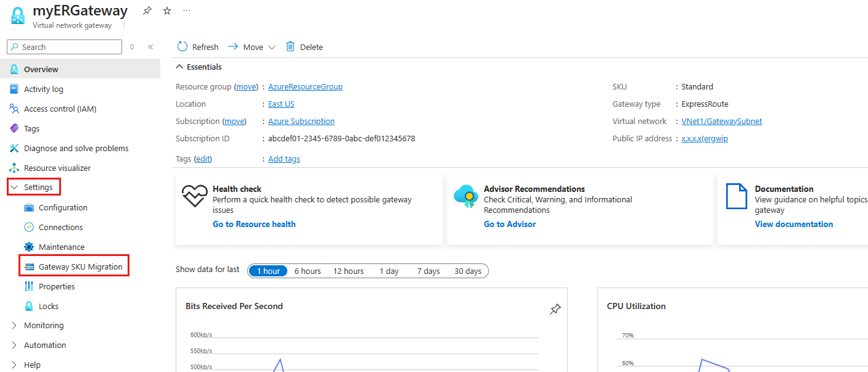
Task: Click the Subscription ID value
Action: (342, 139)
